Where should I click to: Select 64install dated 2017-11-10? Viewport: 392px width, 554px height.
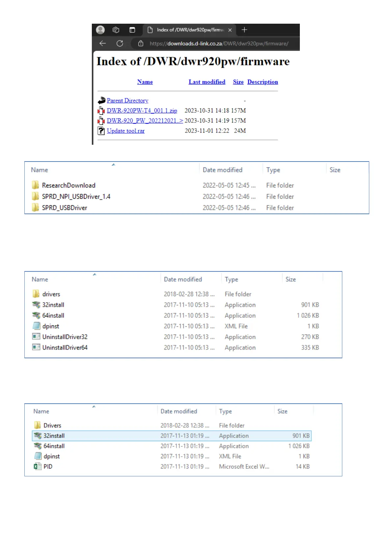(x=53, y=315)
